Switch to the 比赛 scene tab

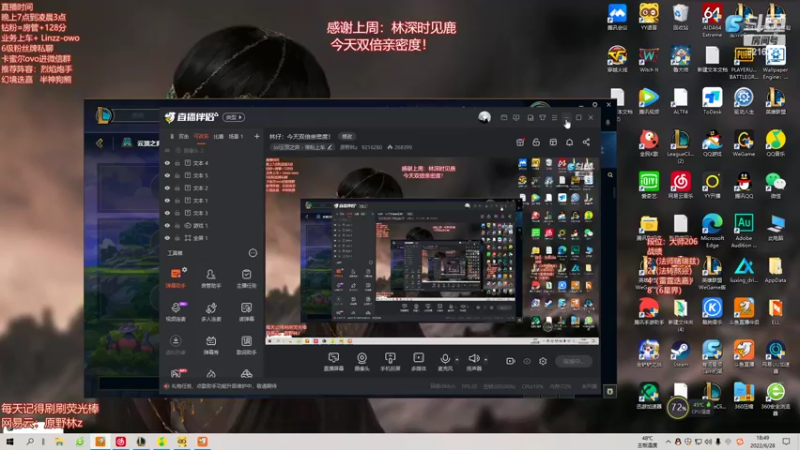pos(218,137)
